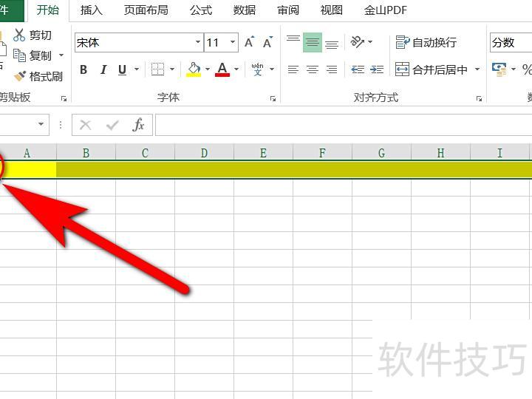Select column D header
Screen dimensions: 532x399
(x=204, y=153)
